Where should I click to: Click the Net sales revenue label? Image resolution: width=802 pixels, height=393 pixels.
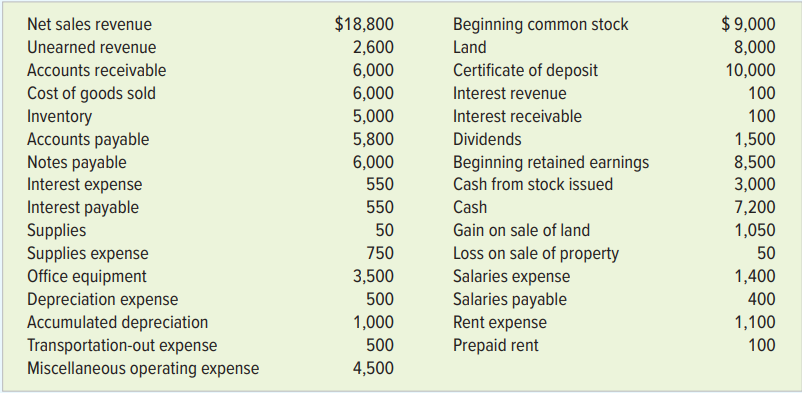tap(90, 25)
